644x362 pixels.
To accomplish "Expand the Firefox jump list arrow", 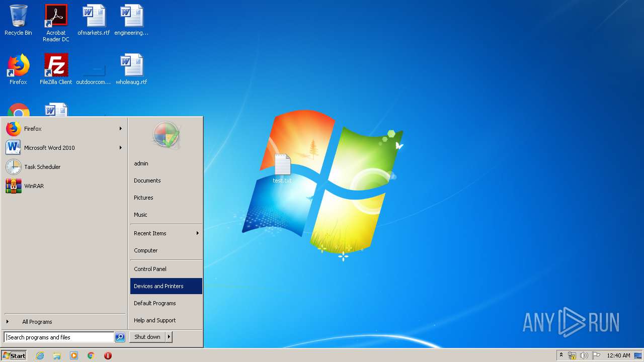I will pyautogui.click(x=121, y=129).
